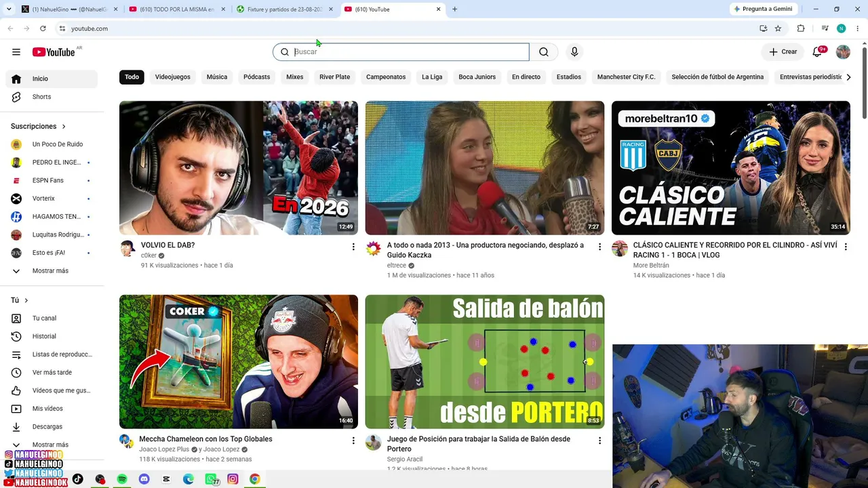Open Spotify from the taskbar

[x=122, y=479]
